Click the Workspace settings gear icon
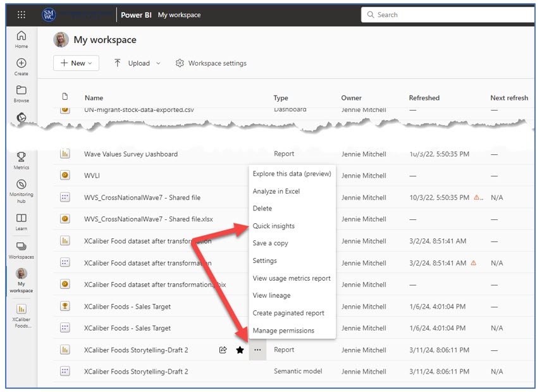Viewport: 542px width, 392px height. pos(180,63)
